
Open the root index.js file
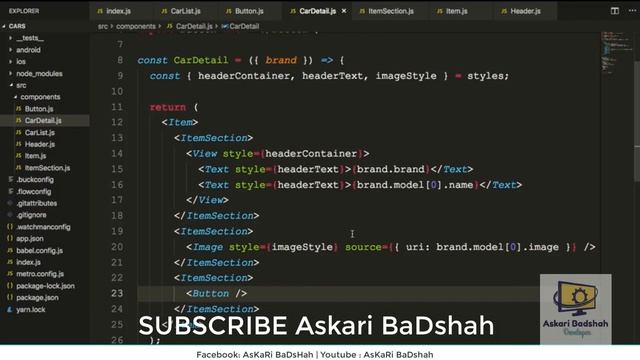point(28,262)
